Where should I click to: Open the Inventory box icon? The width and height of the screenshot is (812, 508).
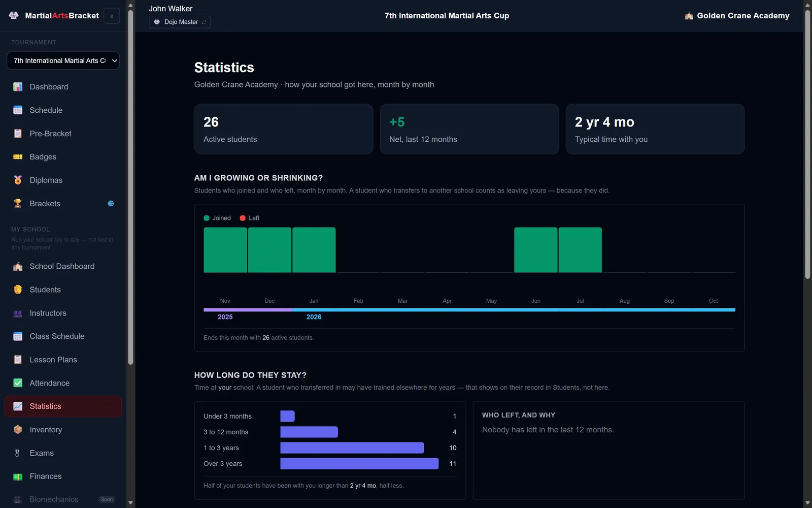point(18,430)
